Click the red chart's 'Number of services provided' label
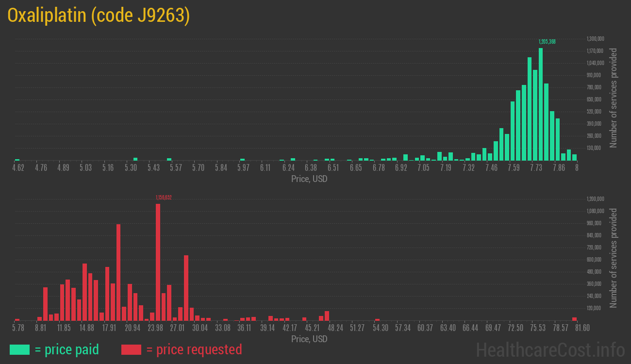631x364 pixels. pyautogui.click(x=614, y=258)
